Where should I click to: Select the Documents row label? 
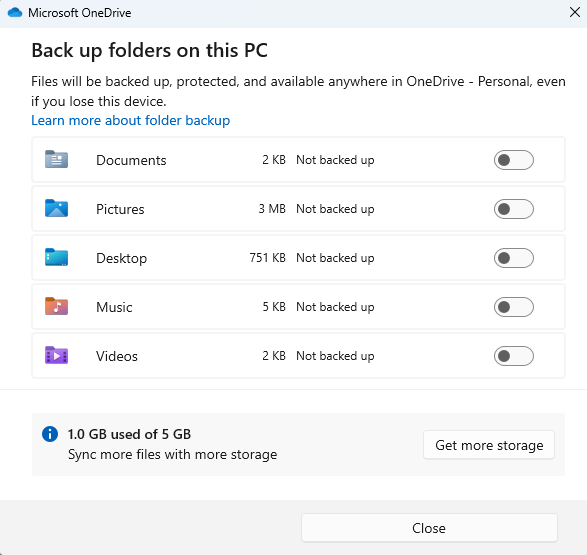131,160
